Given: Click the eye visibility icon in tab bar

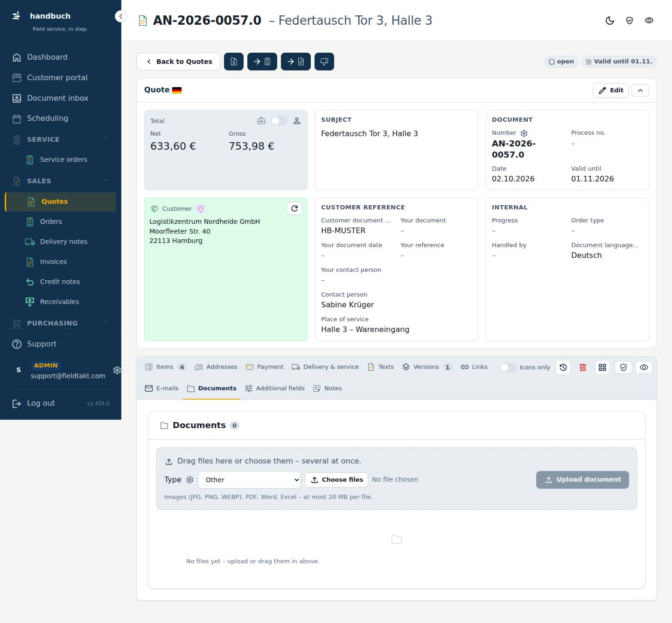Looking at the screenshot, I should [x=644, y=367].
